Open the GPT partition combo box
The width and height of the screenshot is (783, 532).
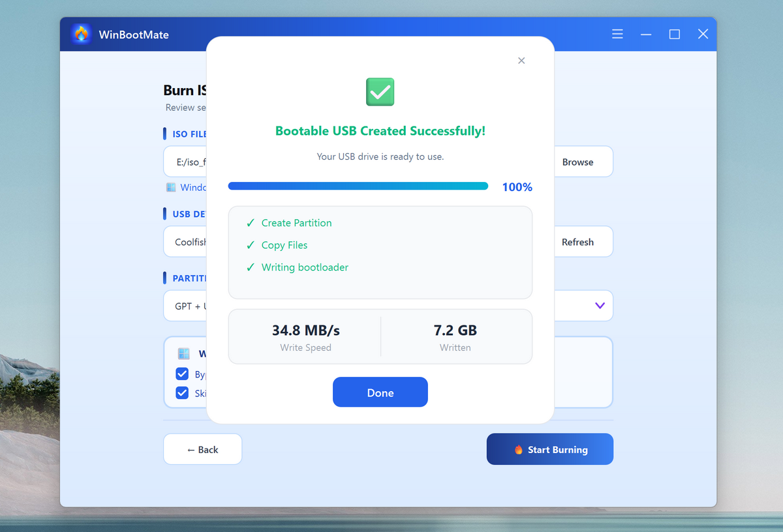[x=184, y=306]
